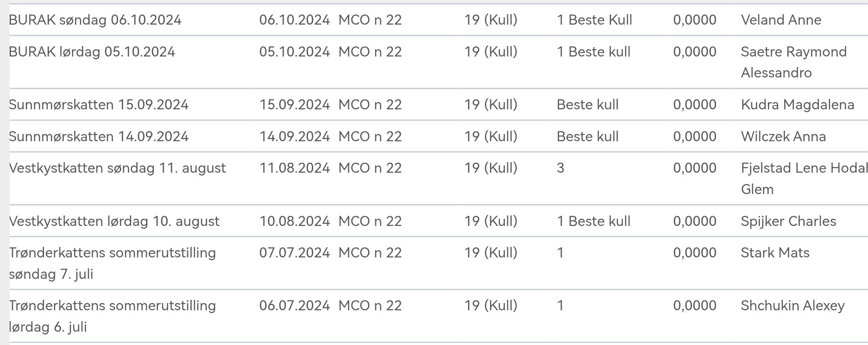This screenshot has height=345, width=868.
Task: Select Trønderkattens sommerutstilling søndag 7. juli
Action: 113,263
